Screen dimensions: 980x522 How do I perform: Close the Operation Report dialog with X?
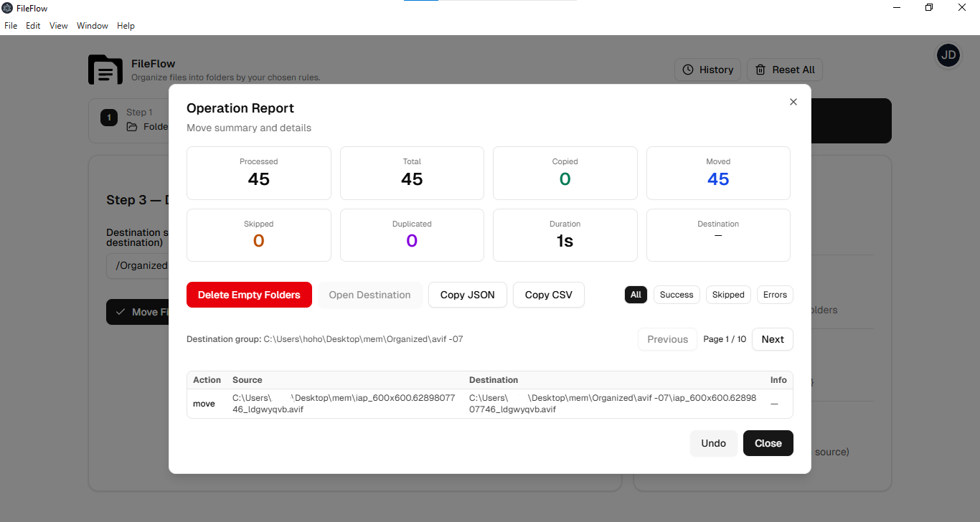(793, 102)
